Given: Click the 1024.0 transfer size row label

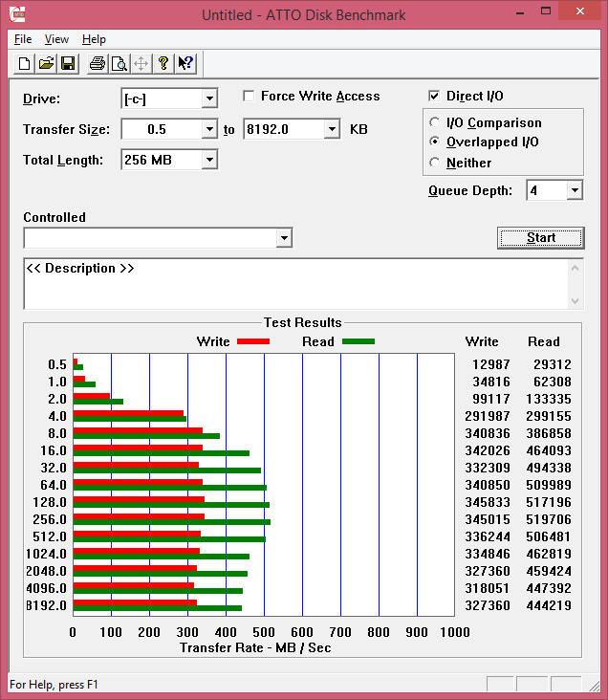Looking at the screenshot, I should [x=46, y=554].
